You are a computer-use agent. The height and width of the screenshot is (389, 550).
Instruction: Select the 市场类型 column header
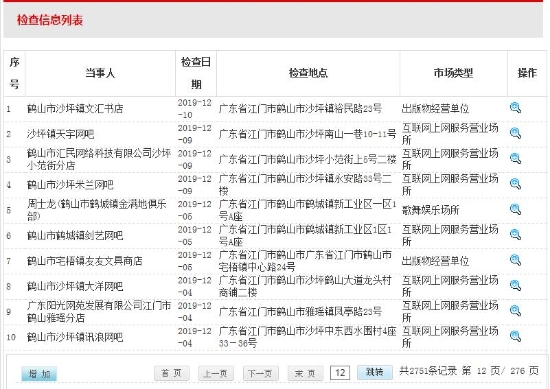click(x=453, y=73)
